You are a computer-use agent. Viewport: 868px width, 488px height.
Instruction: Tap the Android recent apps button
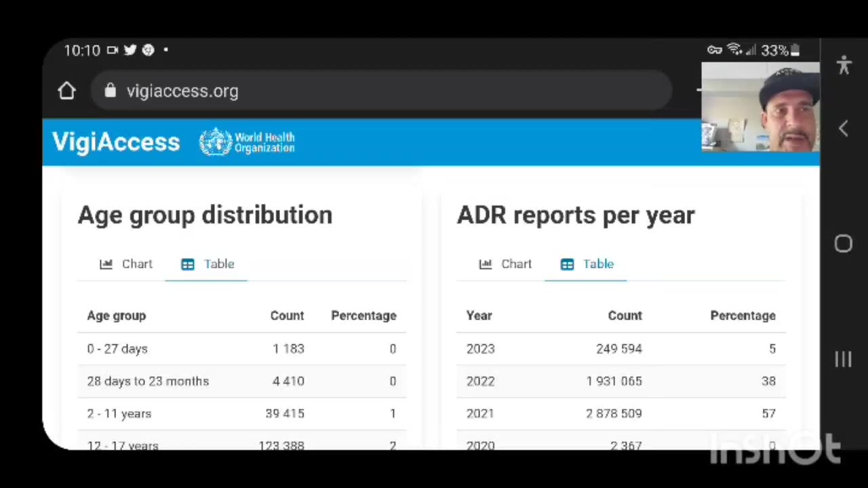(x=843, y=359)
